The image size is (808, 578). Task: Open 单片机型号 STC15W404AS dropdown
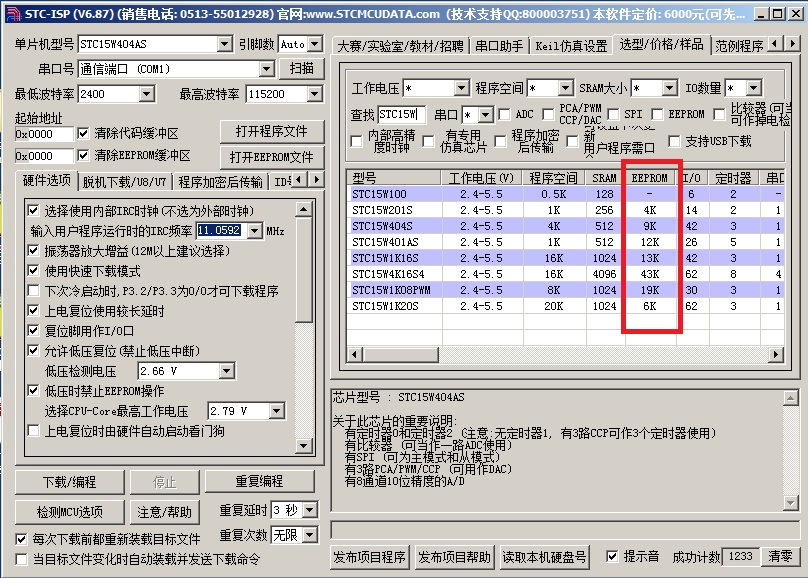(224, 44)
